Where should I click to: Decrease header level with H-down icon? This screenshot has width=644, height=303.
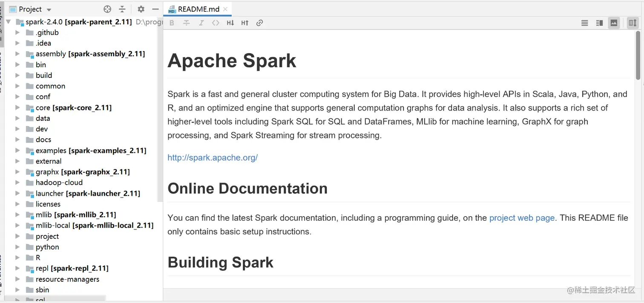click(230, 23)
